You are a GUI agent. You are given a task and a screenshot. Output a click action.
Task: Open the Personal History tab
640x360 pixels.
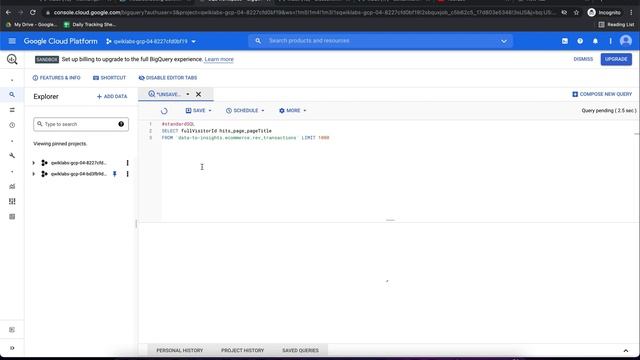180,350
